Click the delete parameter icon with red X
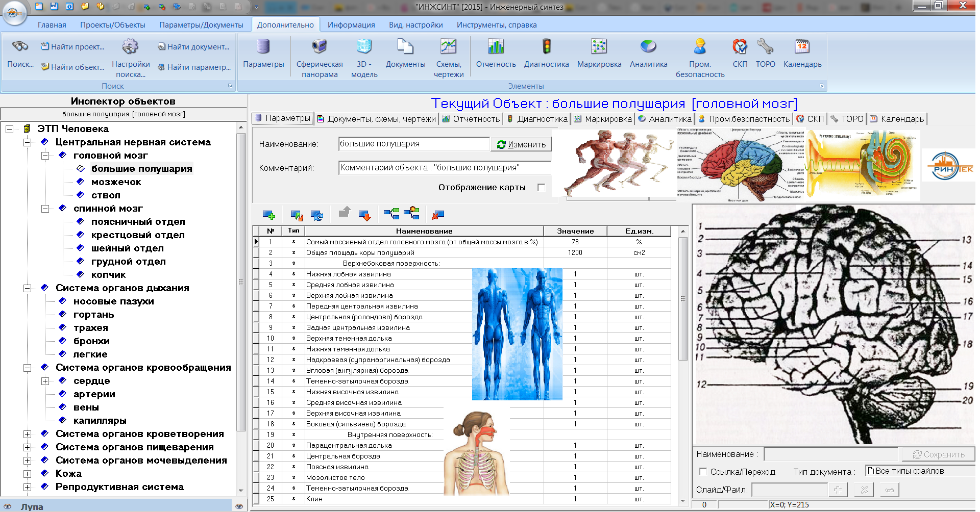Image resolution: width=980 pixels, height=512 pixels. [437, 215]
